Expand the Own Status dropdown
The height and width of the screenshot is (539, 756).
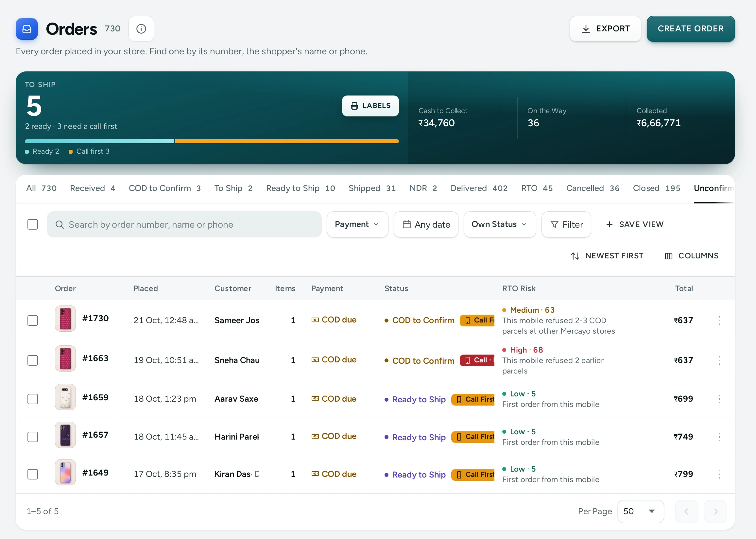click(500, 224)
